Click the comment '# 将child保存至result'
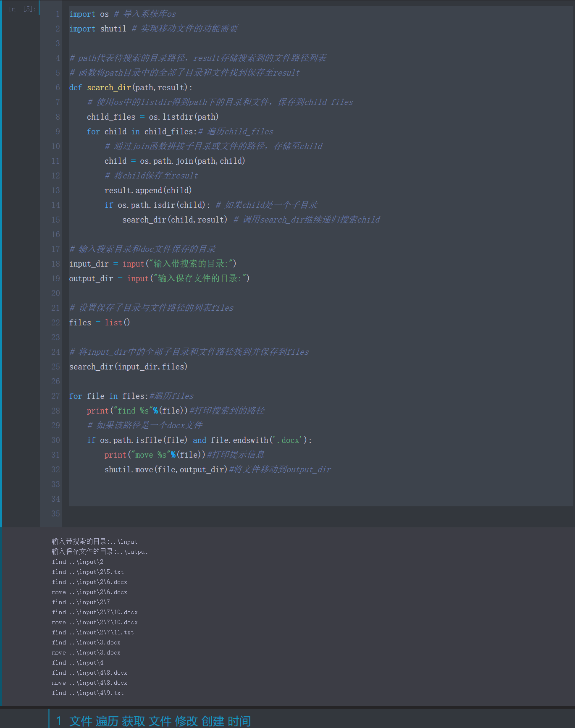Viewport: 575px width, 728px height. (x=151, y=175)
